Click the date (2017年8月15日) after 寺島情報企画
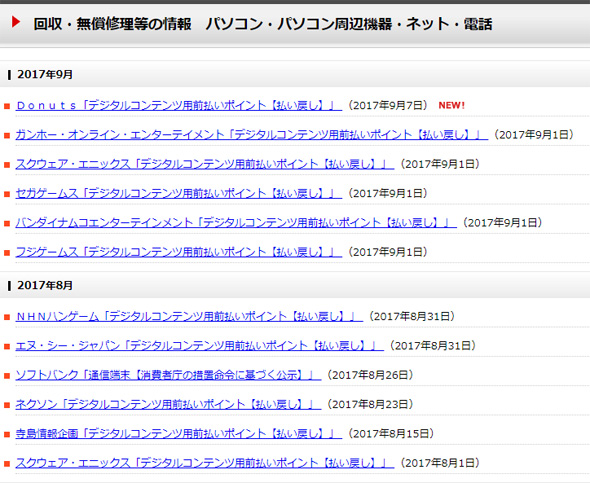The height and width of the screenshot is (483, 590). click(x=391, y=434)
